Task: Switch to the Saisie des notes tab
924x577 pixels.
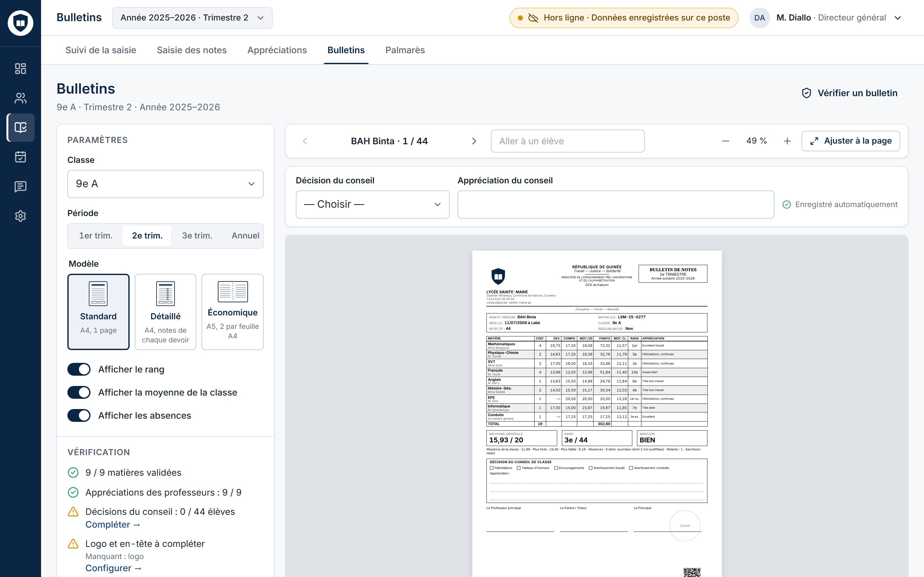Action: [192, 50]
